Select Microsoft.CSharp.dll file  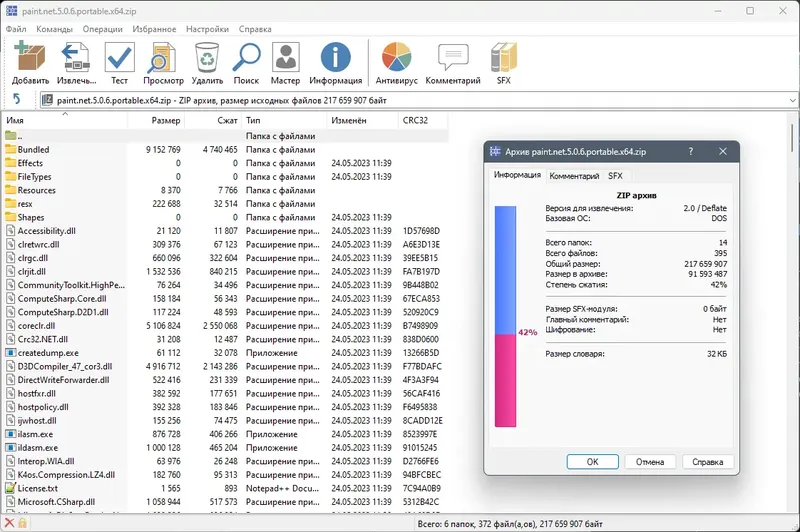(224, 502)
